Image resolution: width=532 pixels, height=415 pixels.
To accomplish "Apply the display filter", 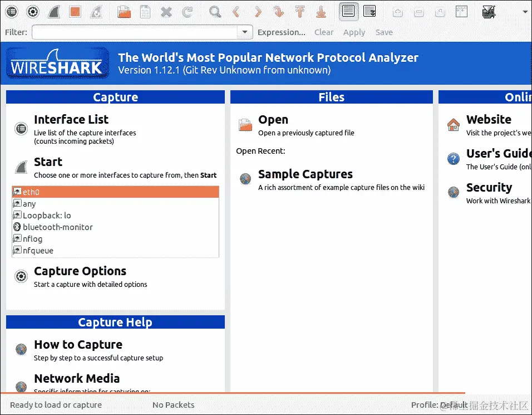I will coord(354,32).
